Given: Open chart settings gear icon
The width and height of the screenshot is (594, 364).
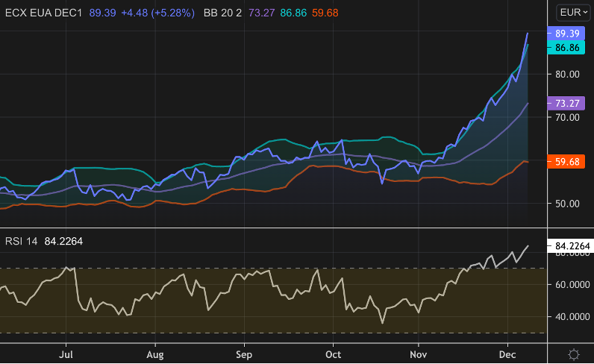Looking at the screenshot, I should click(x=572, y=354).
